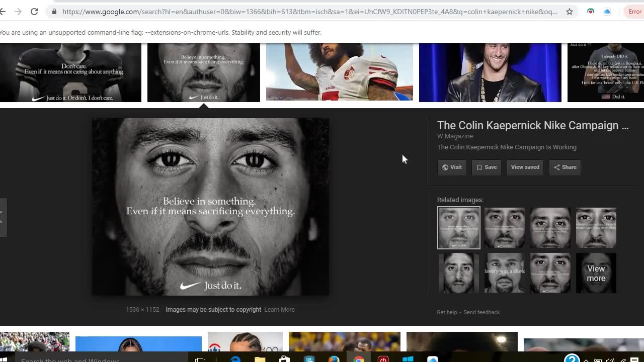Select the highlighted first related image thumbnail
Viewport: 644px width, 362px height.
(459, 228)
